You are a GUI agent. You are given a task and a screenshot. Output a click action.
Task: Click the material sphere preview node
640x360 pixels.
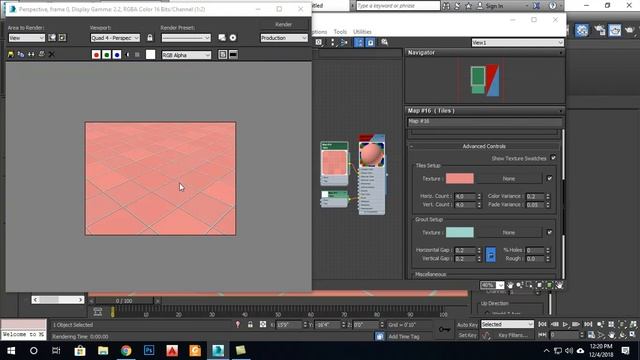tap(371, 154)
